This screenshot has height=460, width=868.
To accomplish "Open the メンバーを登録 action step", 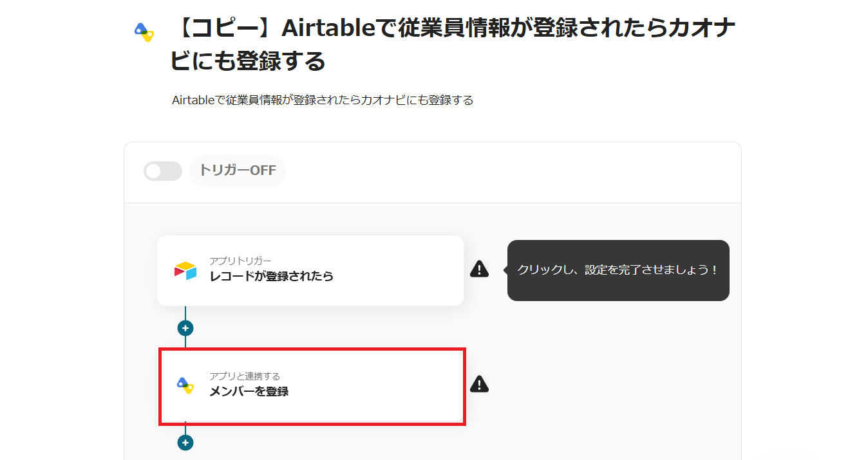I will [x=312, y=386].
